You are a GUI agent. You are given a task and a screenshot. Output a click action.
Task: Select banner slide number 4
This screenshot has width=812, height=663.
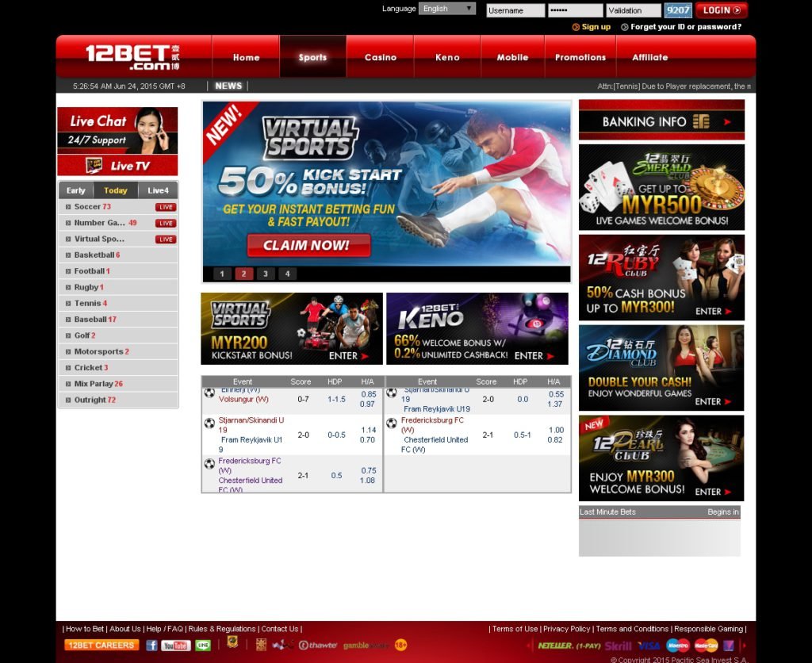point(287,274)
